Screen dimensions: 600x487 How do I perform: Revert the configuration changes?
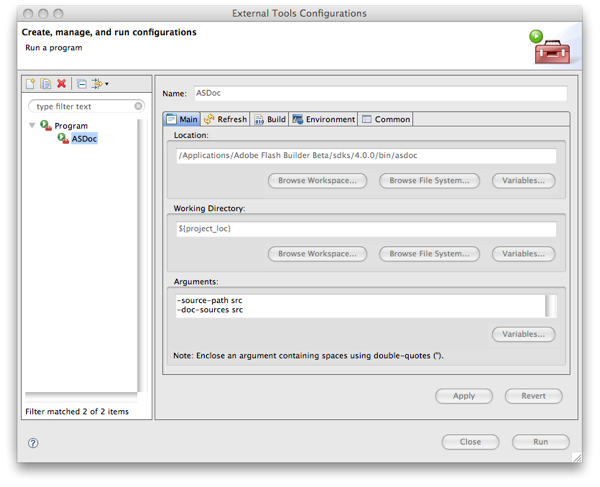point(533,396)
